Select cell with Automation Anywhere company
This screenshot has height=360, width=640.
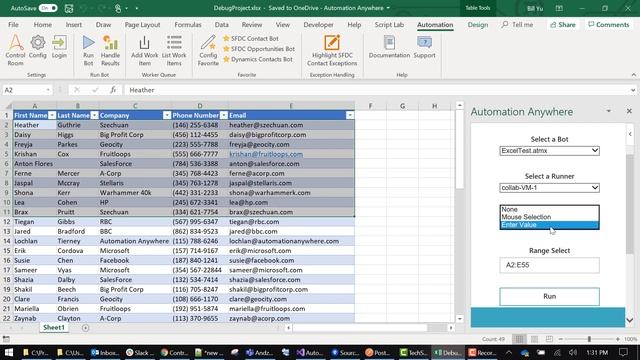[134, 241]
